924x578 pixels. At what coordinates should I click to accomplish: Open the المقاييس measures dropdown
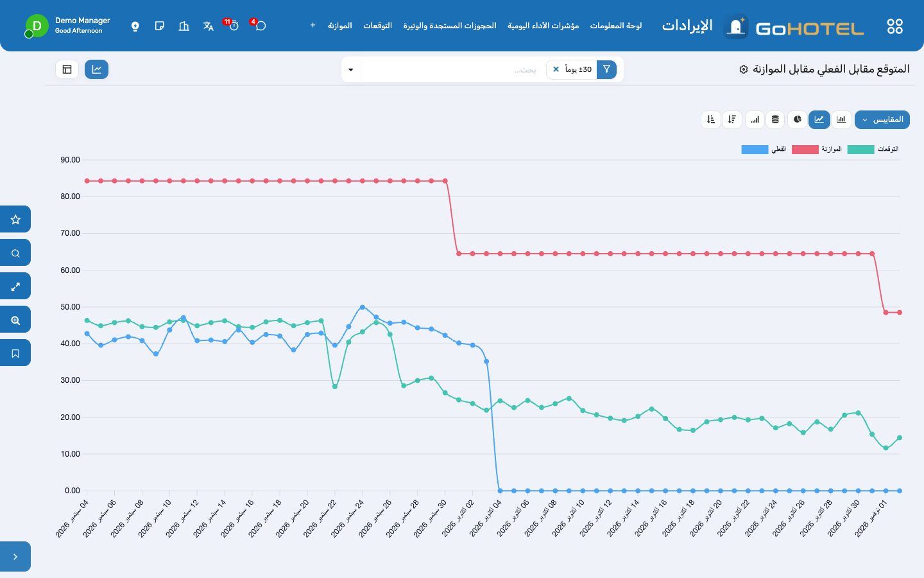(x=882, y=119)
